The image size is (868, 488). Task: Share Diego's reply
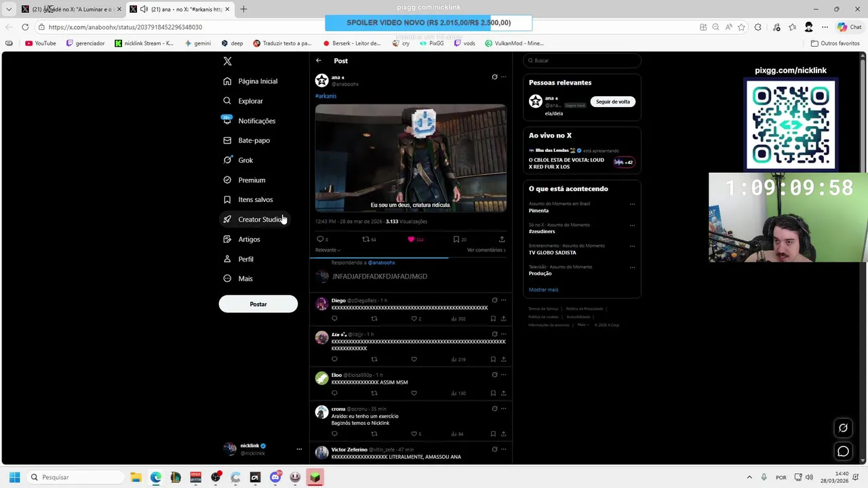pyautogui.click(x=503, y=319)
